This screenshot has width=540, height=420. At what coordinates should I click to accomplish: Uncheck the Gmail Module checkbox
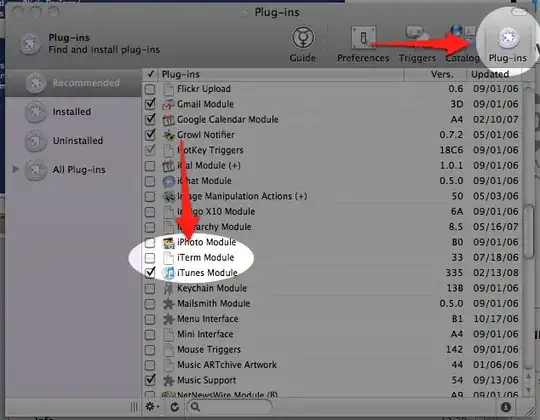point(150,104)
